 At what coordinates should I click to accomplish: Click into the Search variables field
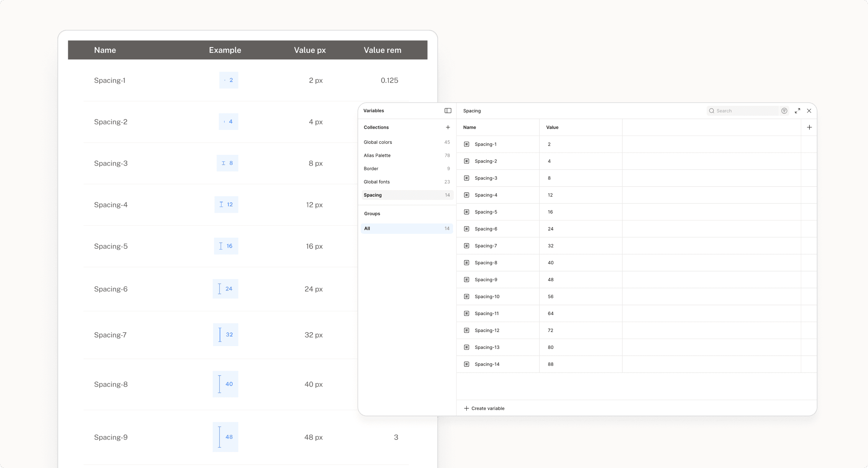tap(745, 111)
